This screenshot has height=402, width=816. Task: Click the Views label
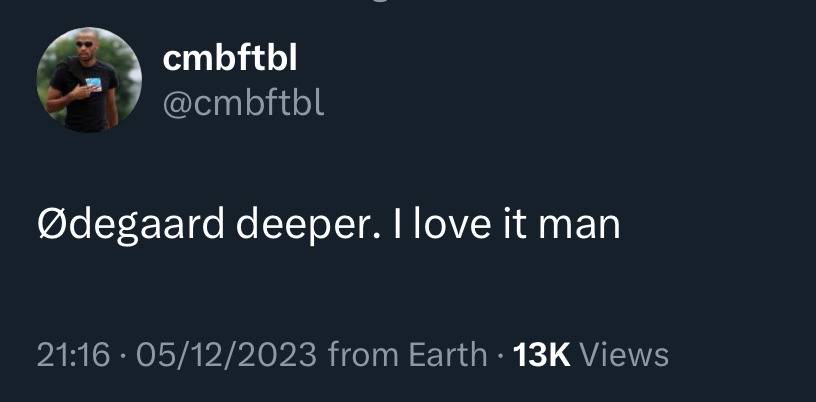pyautogui.click(x=624, y=355)
